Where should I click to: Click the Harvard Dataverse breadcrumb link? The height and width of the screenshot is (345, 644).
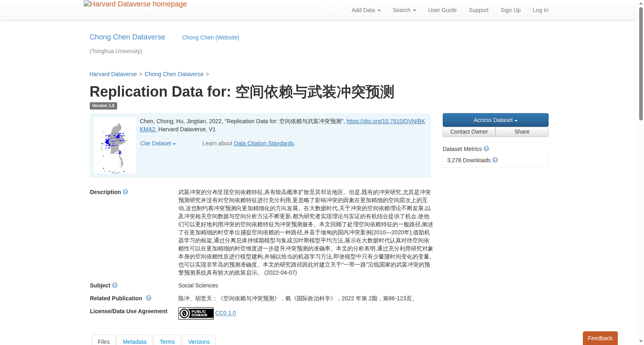pyautogui.click(x=113, y=74)
